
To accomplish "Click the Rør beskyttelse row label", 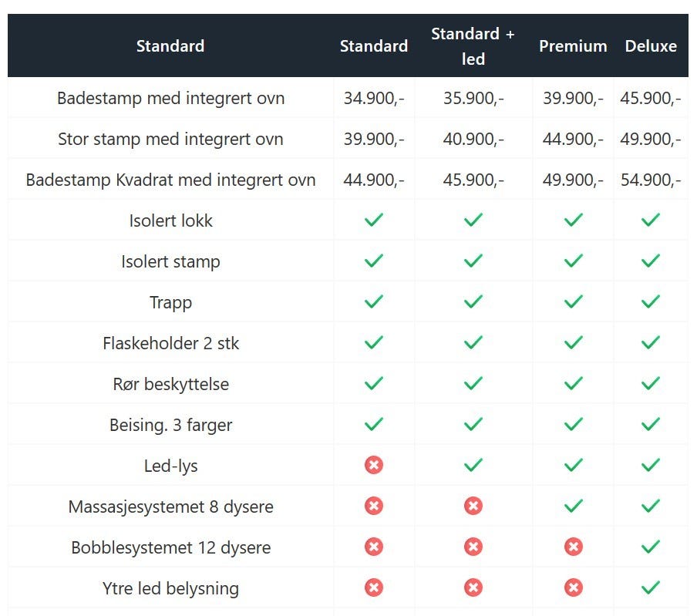I will click(170, 384).
